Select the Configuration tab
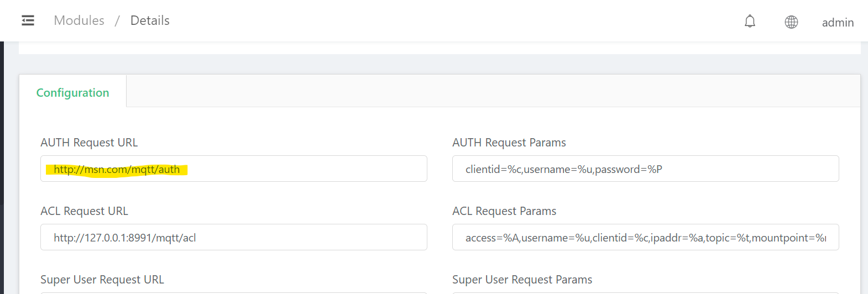 [x=73, y=92]
